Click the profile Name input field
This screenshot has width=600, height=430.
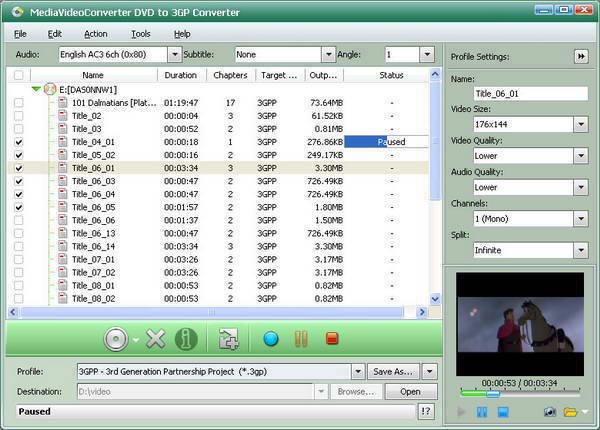(x=531, y=94)
